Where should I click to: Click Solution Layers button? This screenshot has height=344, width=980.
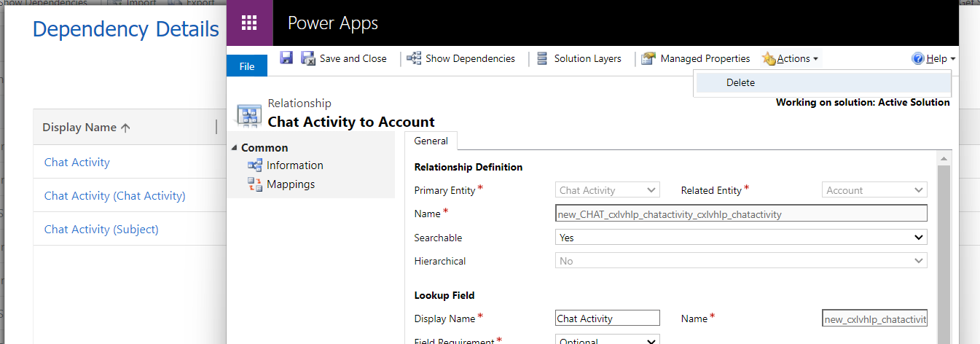click(579, 58)
